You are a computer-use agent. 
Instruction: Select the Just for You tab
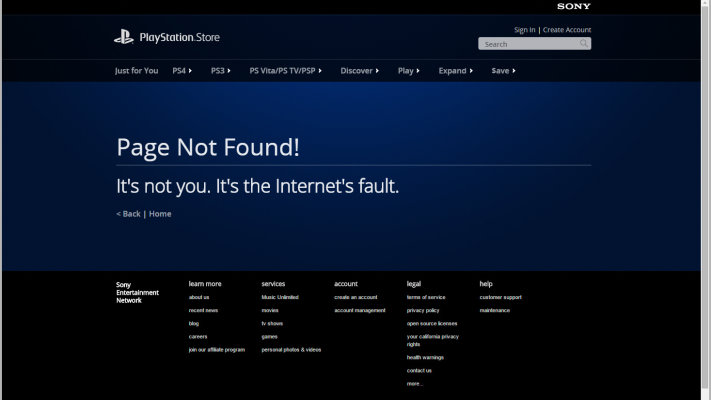(137, 71)
